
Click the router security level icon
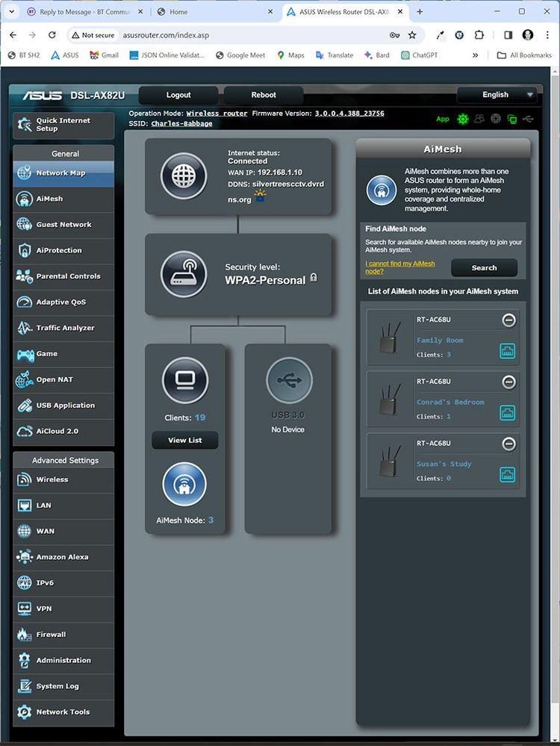pyautogui.click(x=184, y=274)
